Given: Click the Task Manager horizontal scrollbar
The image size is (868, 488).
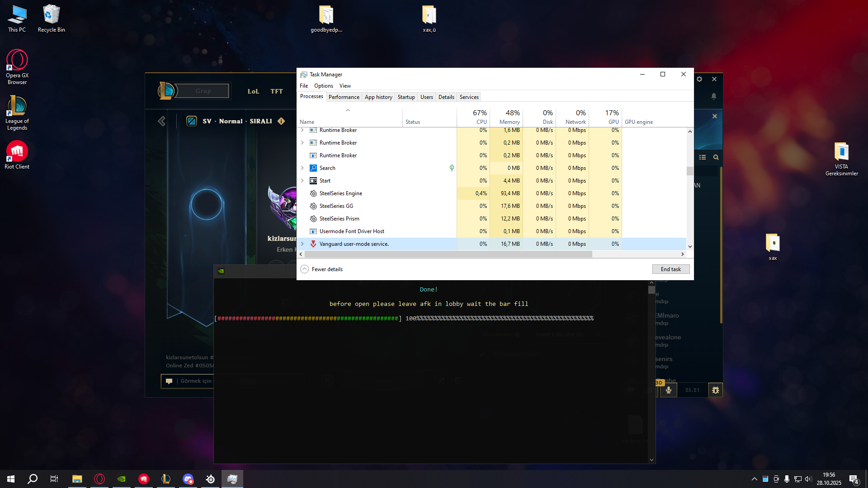Looking at the screenshot, I should pos(448,254).
